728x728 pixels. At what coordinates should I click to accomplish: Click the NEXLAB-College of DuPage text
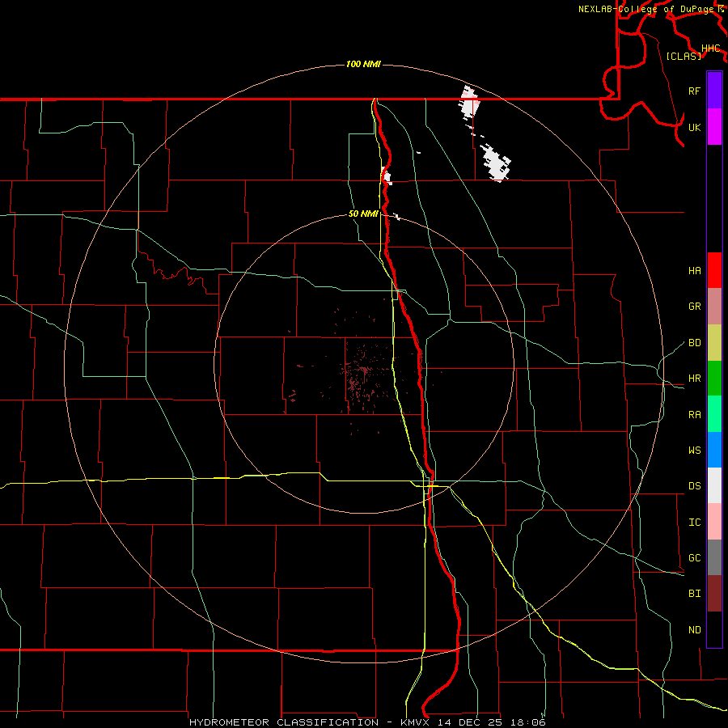pyautogui.click(x=645, y=9)
